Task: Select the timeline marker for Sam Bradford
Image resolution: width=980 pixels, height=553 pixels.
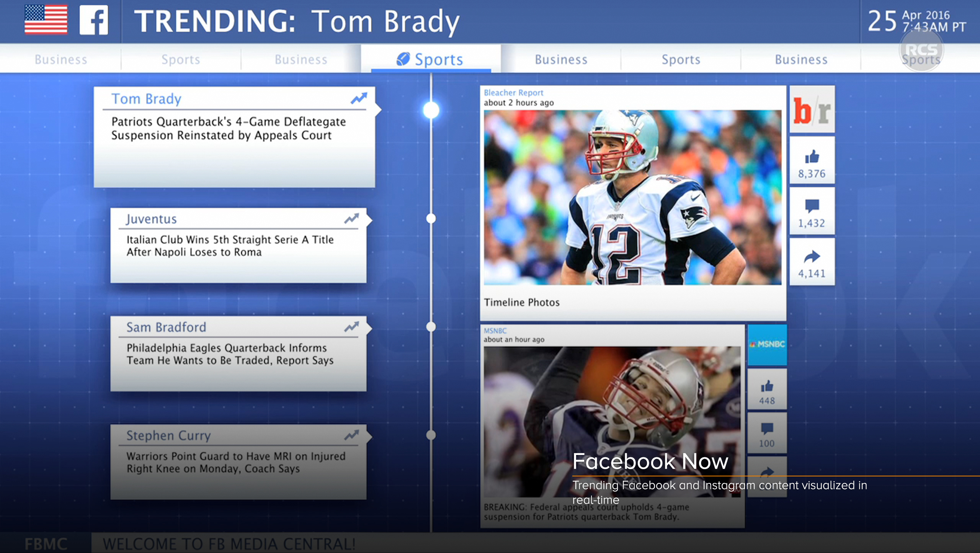Action: [x=431, y=327]
